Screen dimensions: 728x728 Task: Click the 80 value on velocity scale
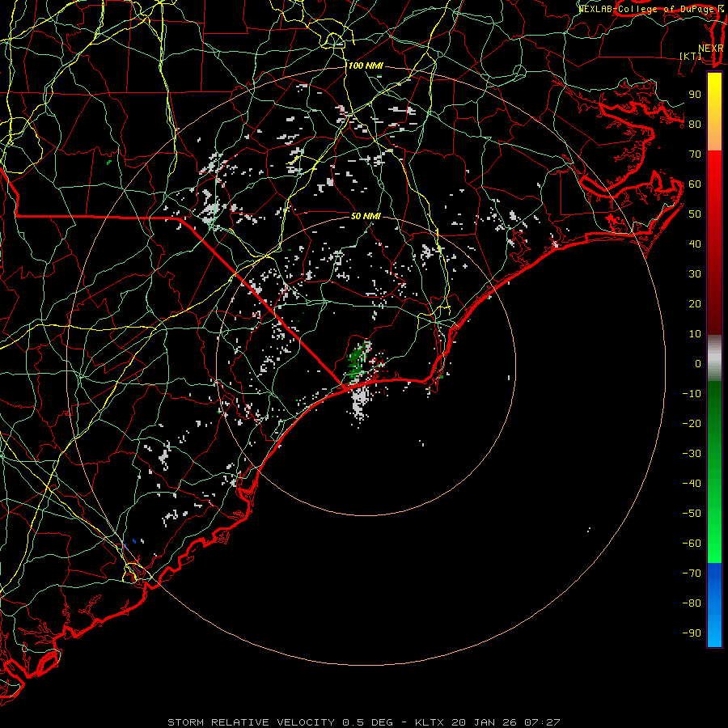coord(695,125)
